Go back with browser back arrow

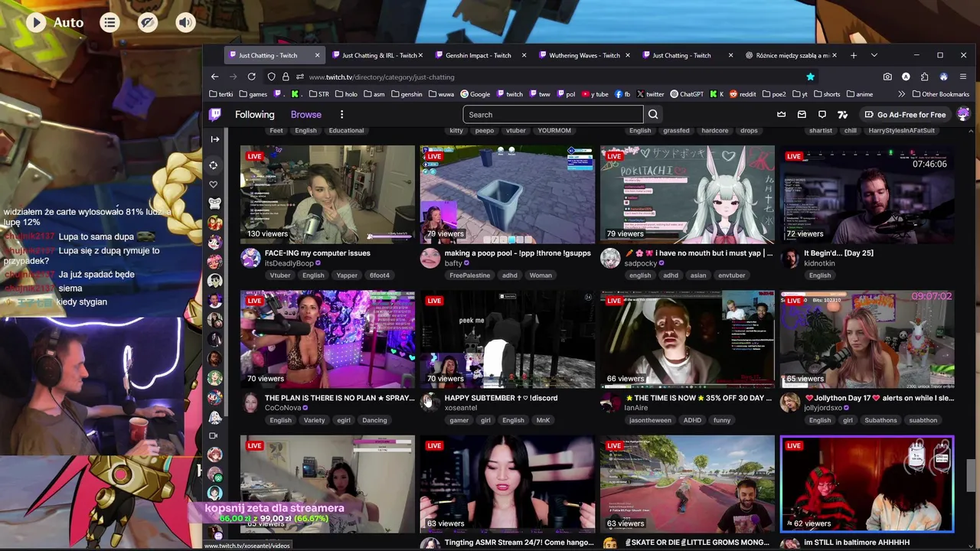215,77
